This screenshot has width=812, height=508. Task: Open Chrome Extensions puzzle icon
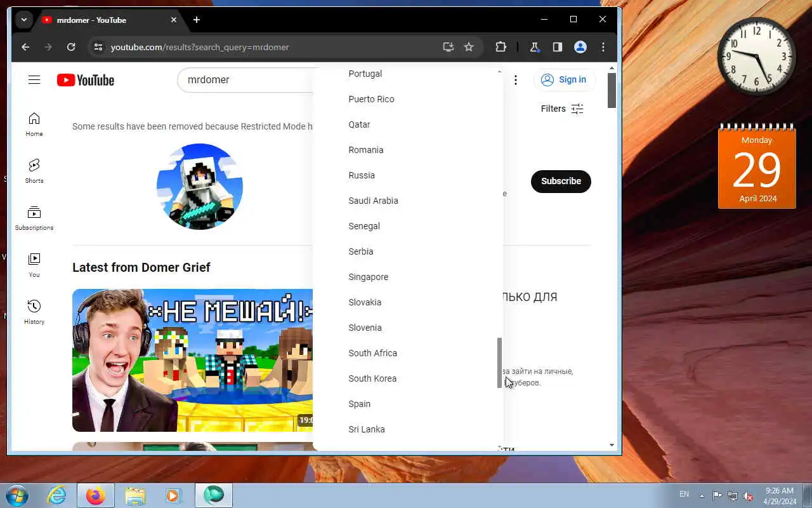501,47
